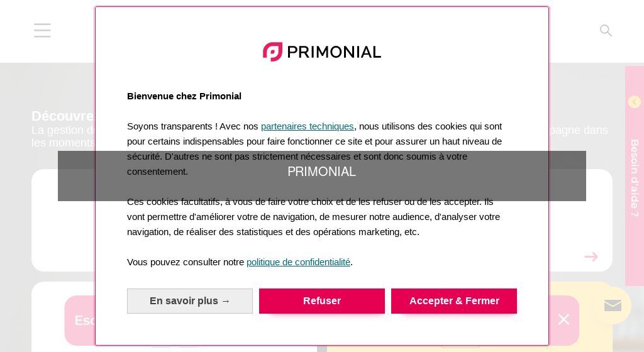Click the Bienvenue chez Primonial heading

(184, 96)
